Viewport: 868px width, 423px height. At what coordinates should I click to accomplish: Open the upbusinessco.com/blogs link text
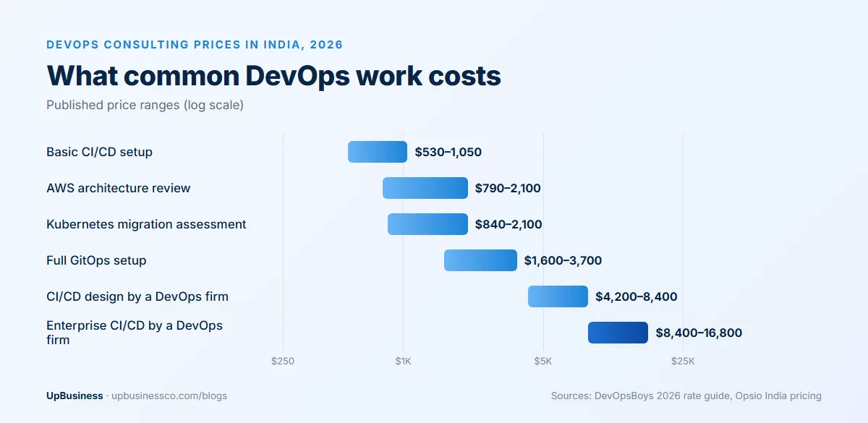tap(169, 396)
